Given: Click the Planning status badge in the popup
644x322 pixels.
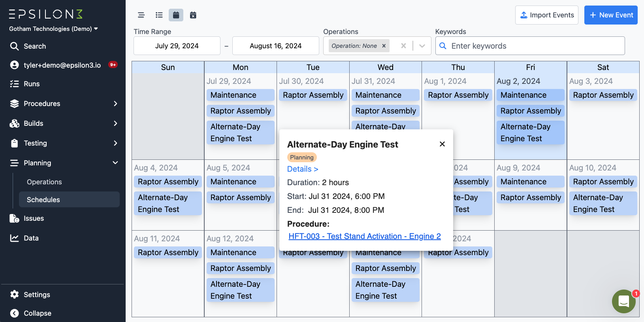Looking at the screenshot, I should (x=302, y=157).
